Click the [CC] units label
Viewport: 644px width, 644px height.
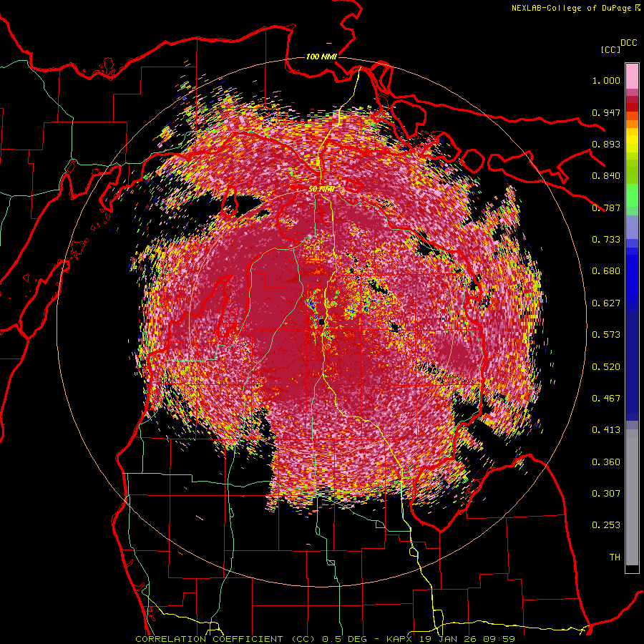click(x=610, y=49)
